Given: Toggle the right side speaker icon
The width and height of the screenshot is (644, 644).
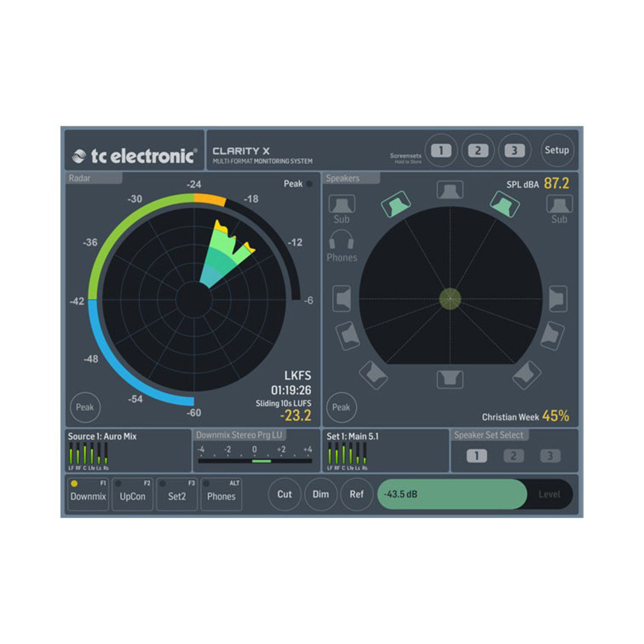Looking at the screenshot, I should 558,298.
